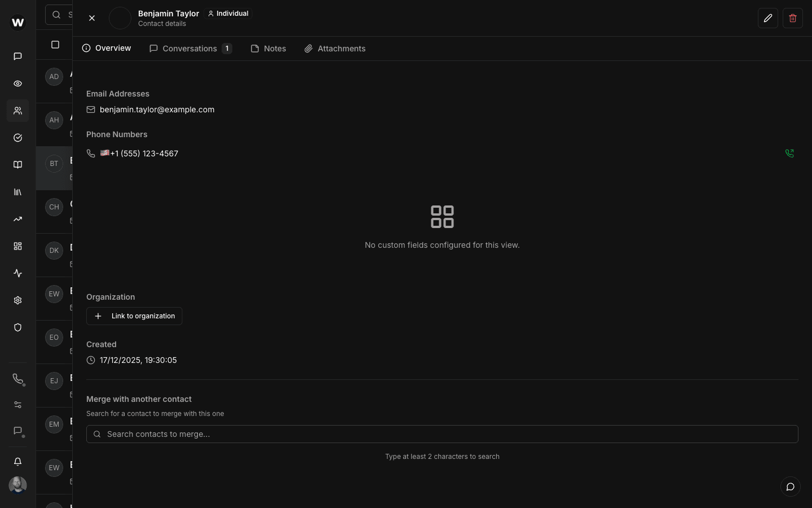The image size is (812, 508).
Task: Select the eye monitoring icon in sidebar
Action: 17,84
